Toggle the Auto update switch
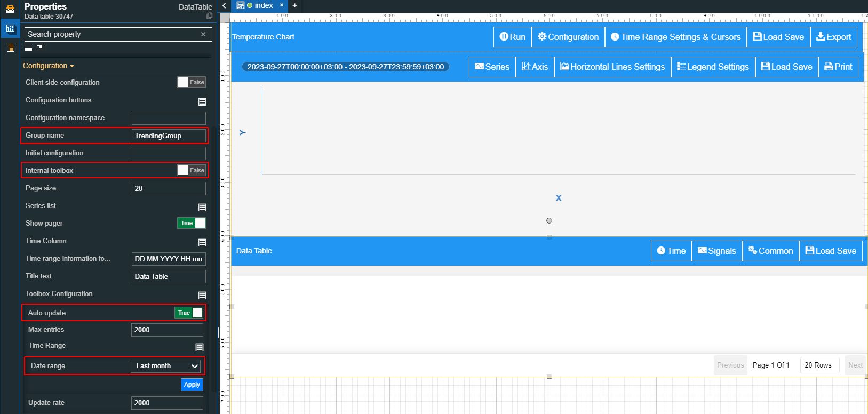The image size is (868, 414). [189, 313]
